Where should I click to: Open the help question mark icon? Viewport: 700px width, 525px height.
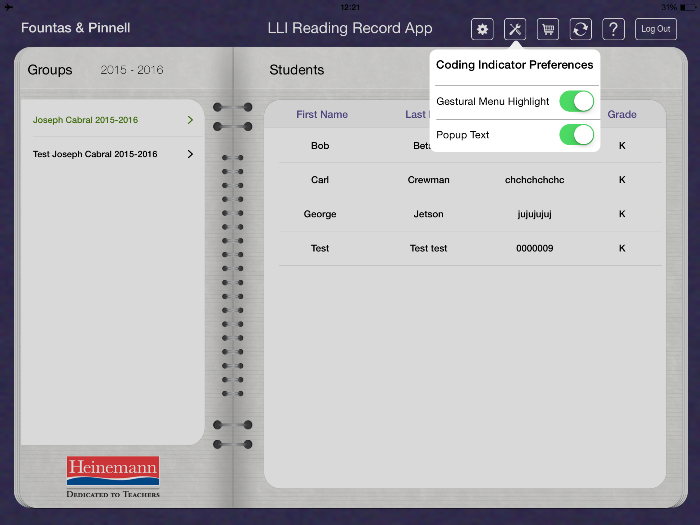(x=615, y=29)
